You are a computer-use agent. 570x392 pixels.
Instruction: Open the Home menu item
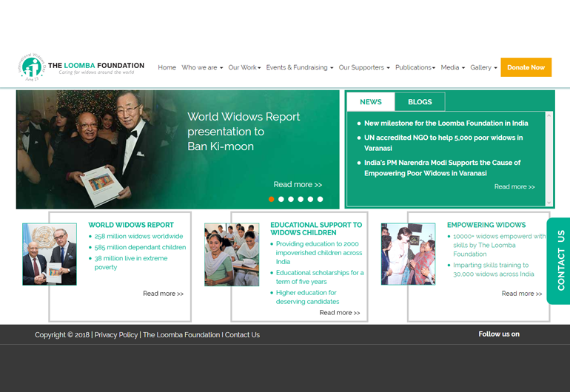click(x=167, y=67)
